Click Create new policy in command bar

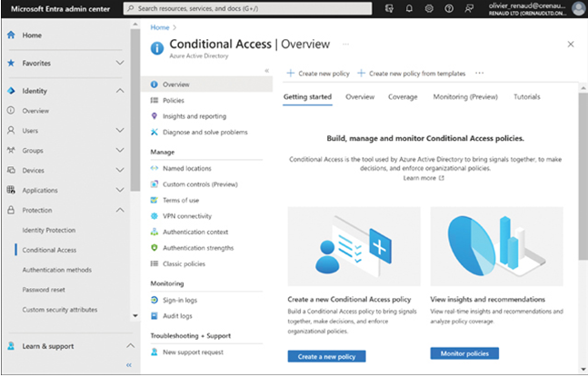coord(318,74)
